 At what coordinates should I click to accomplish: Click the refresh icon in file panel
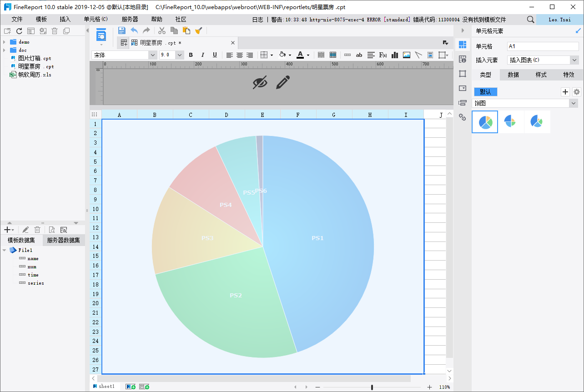coord(19,31)
